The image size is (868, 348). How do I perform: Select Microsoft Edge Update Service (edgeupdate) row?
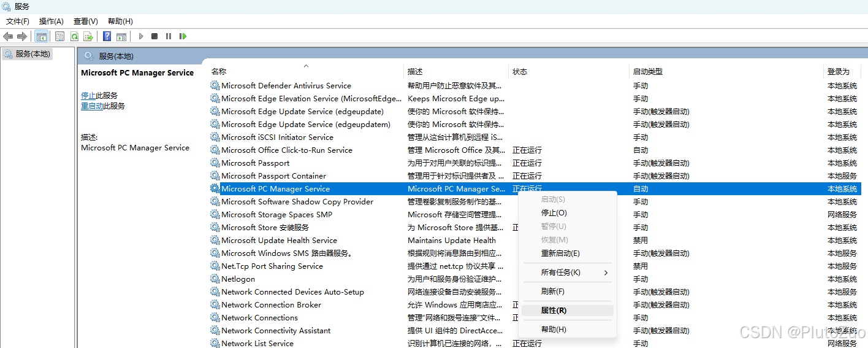tap(535, 111)
